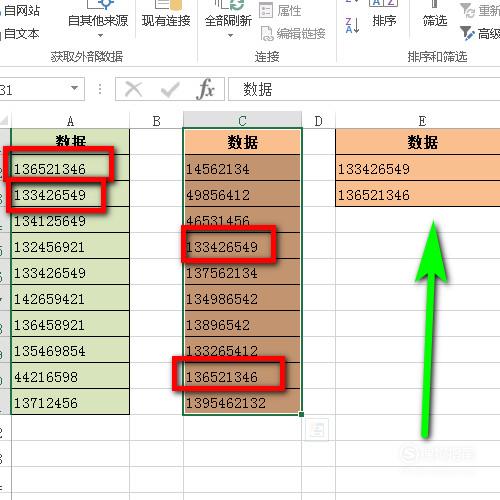Select column A header

[x=70, y=121]
